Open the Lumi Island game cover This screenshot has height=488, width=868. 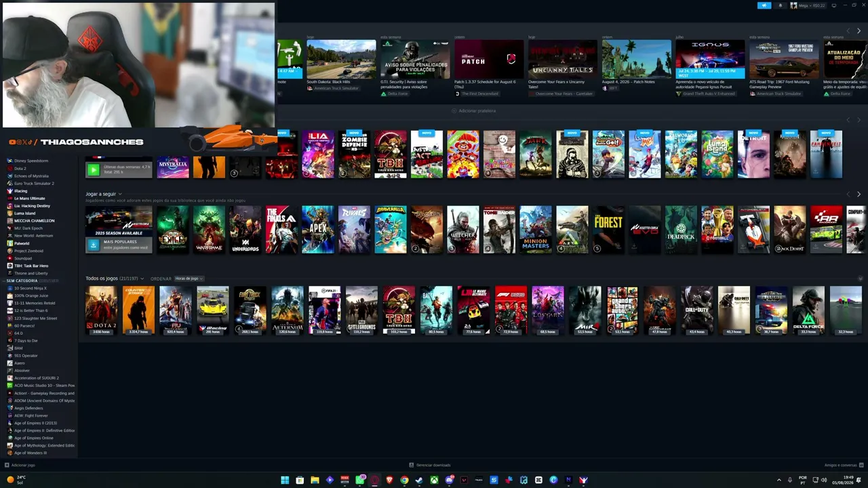pyautogui.click(x=717, y=155)
